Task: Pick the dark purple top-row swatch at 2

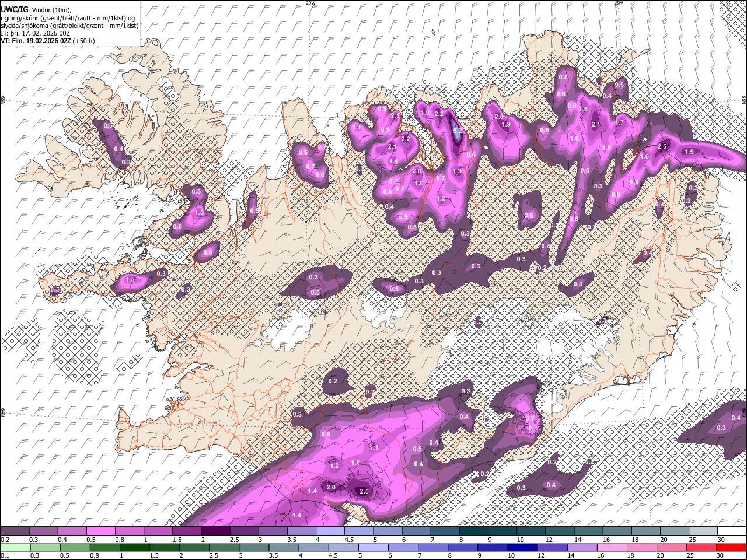Action: (215, 531)
